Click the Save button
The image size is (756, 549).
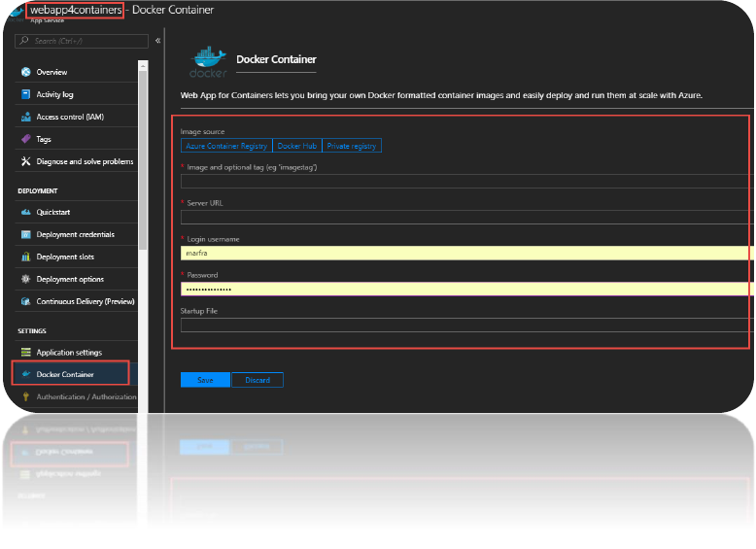pos(205,380)
